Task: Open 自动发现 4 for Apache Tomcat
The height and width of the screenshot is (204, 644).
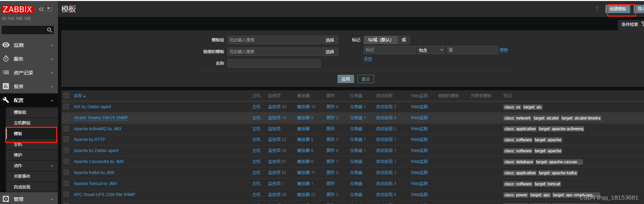Action: coord(384,184)
